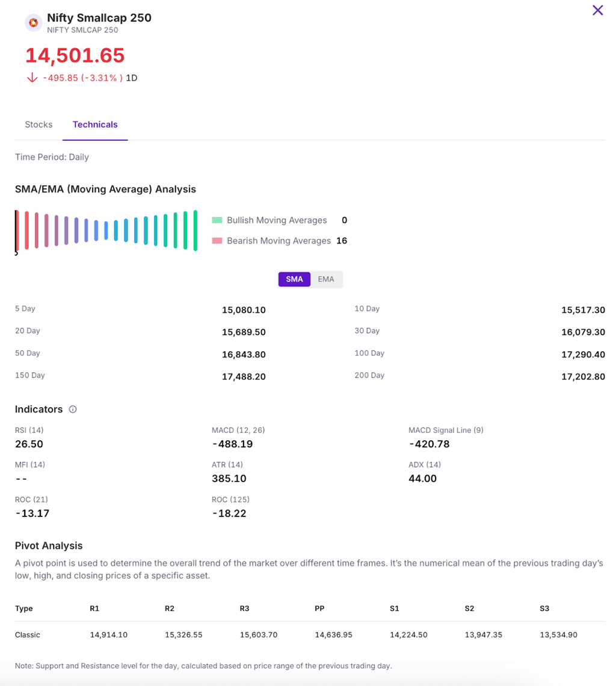Viewport: 616px width, 686px height.
Task: Click the MACD Signal Line (9) label
Action: click(446, 430)
